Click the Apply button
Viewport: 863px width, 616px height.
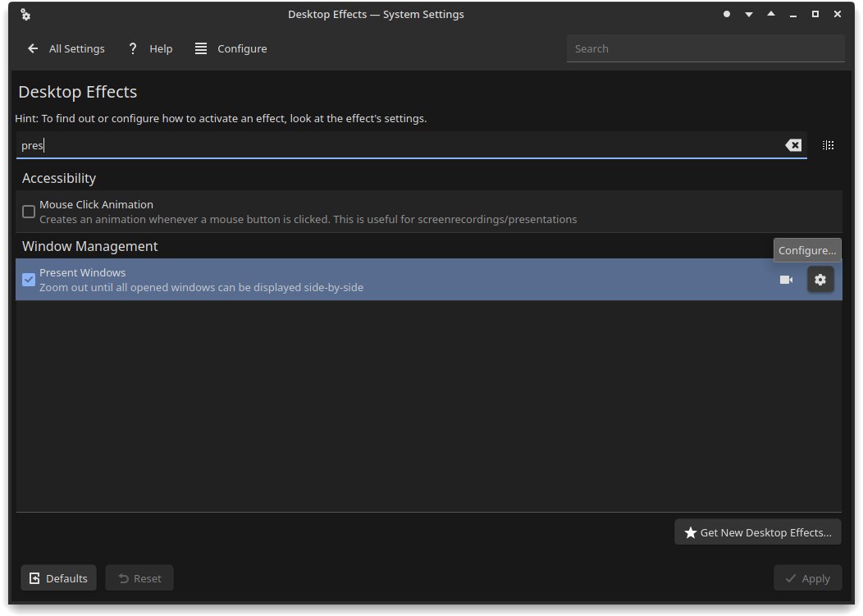[x=807, y=578]
